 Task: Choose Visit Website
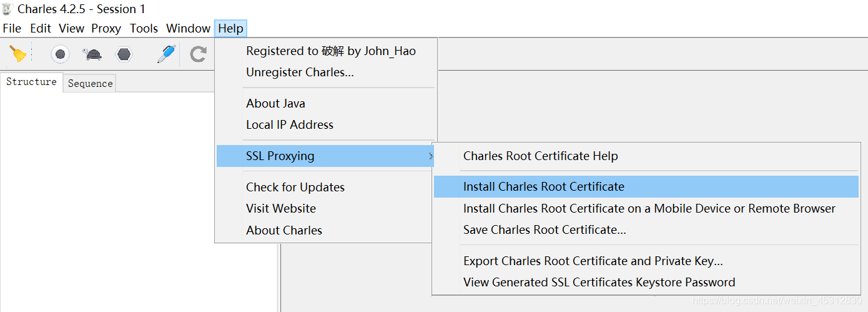click(x=325, y=209)
